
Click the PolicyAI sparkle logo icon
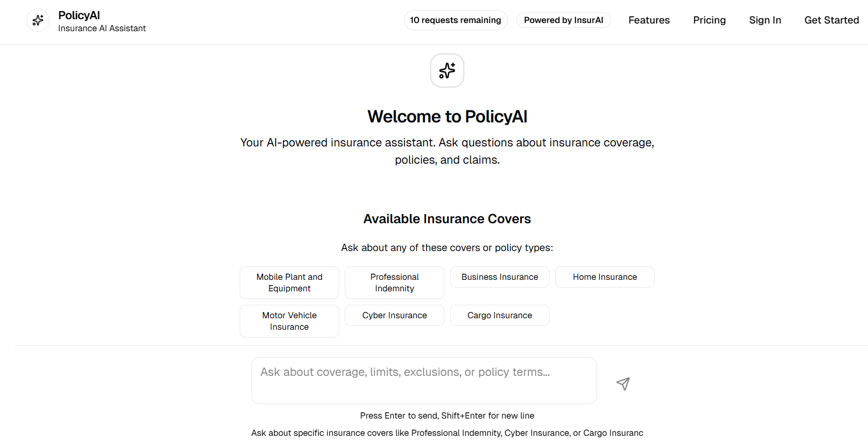tap(38, 20)
